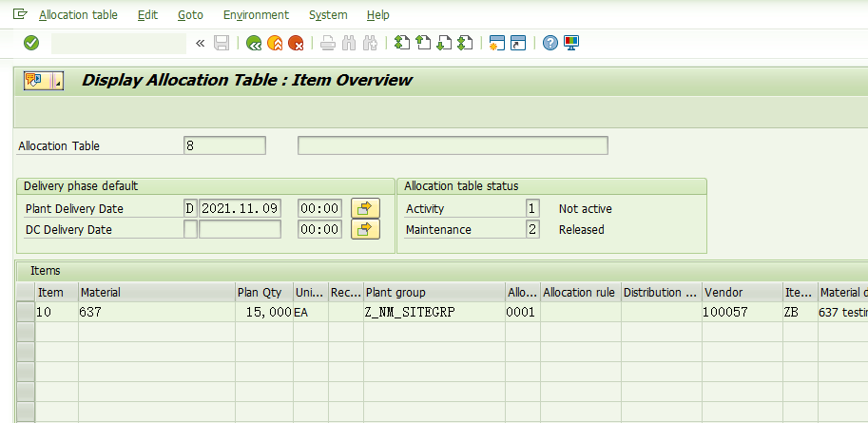Image resolution: width=868 pixels, height=423 pixels.
Task: Click the DC Delivery Date empty date field
Action: click(240, 229)
